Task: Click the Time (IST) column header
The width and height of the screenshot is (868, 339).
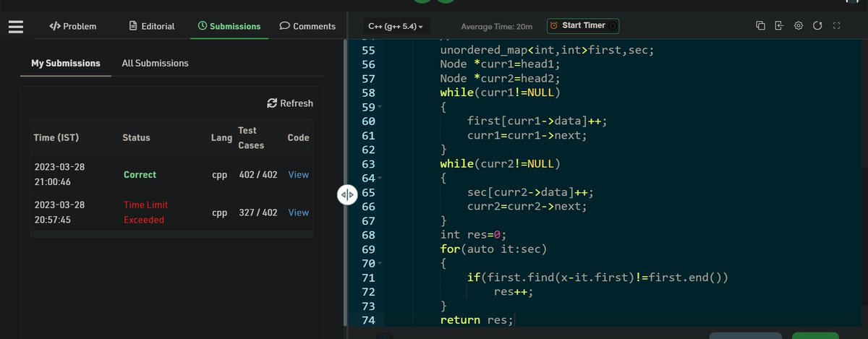Action: click(57, 137)
